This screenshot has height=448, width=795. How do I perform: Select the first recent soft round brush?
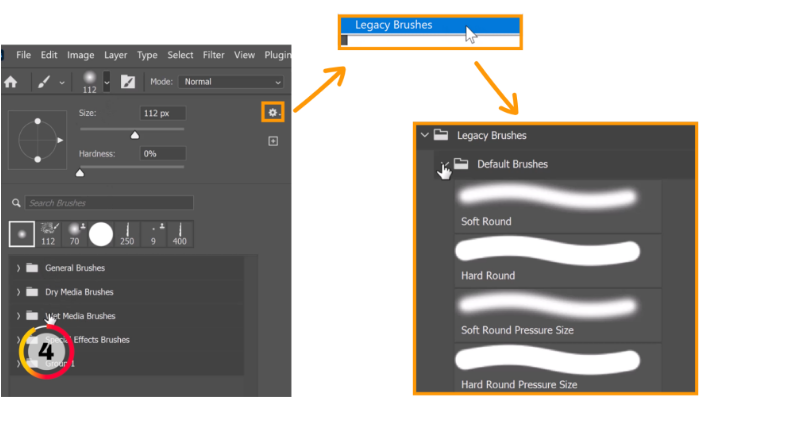[x=22, y=234]
